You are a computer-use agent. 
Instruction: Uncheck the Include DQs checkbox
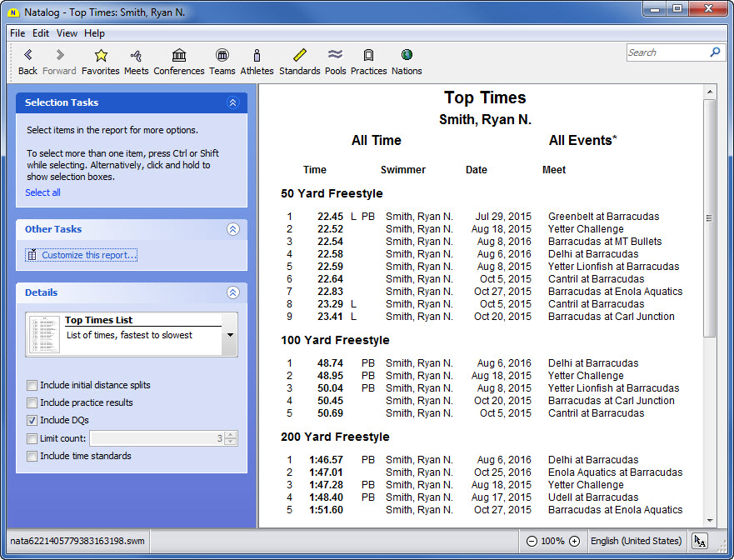32,421
